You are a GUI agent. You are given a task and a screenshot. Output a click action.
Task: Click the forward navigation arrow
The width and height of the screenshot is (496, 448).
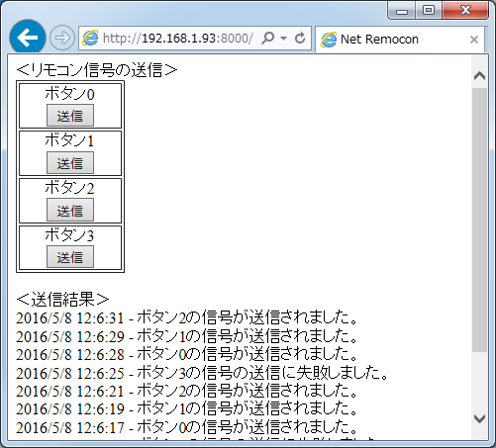(x=62, y=38)
